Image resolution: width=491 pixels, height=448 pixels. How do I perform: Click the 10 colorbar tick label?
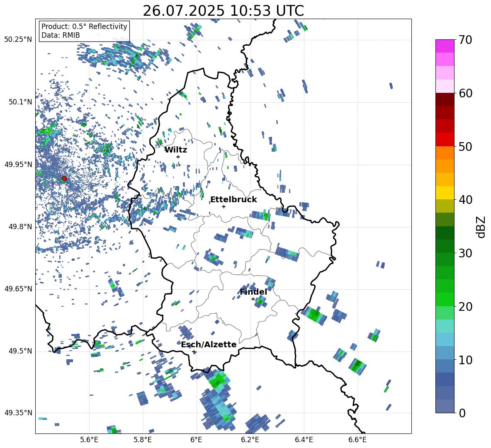465,360
